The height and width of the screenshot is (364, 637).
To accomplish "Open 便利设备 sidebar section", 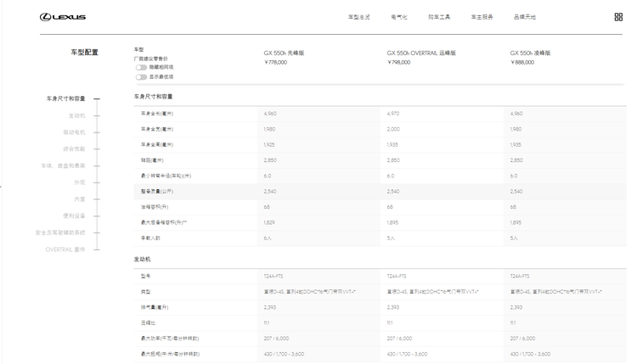I will pos(74,216).
